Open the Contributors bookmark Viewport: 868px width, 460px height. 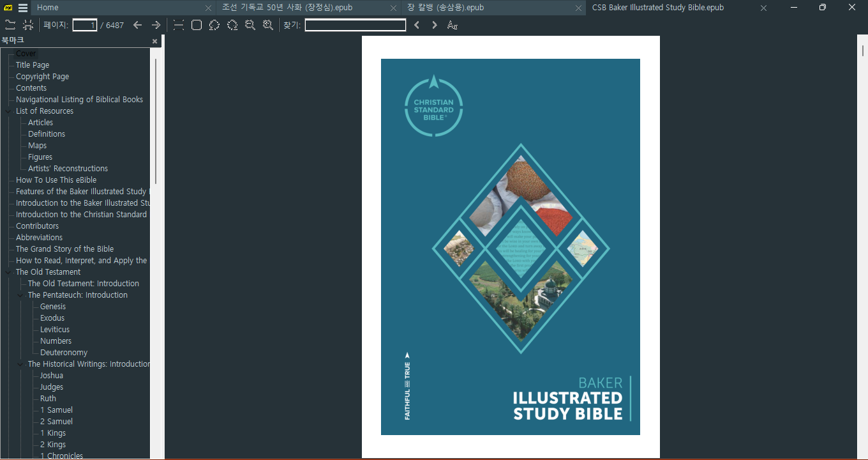tap(37, 226)
